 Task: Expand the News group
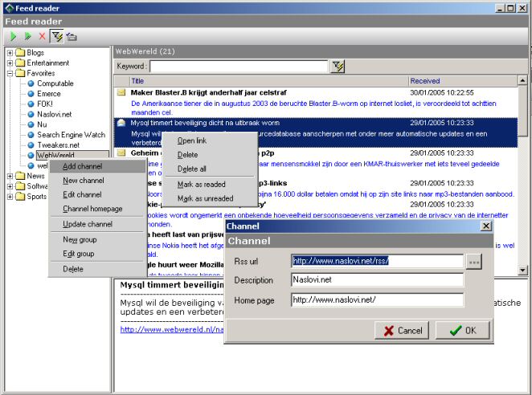click(10, 176)
